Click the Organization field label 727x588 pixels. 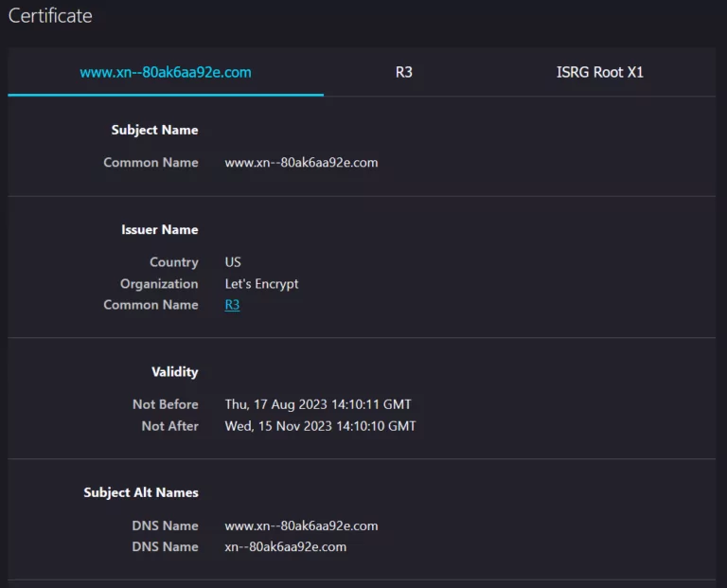159,283
